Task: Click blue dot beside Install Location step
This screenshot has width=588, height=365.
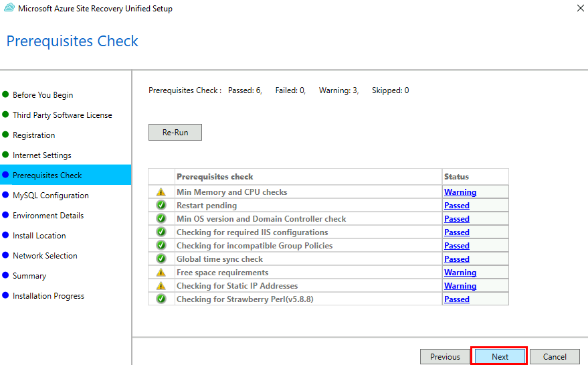Action: [x=5, y=235]
